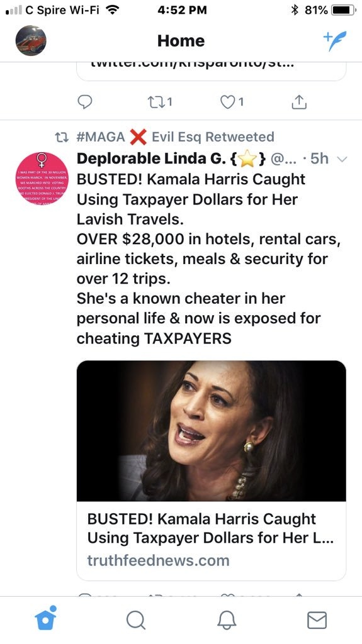Open the Notifications bell tab
The image size is (362, 644).
227,619
